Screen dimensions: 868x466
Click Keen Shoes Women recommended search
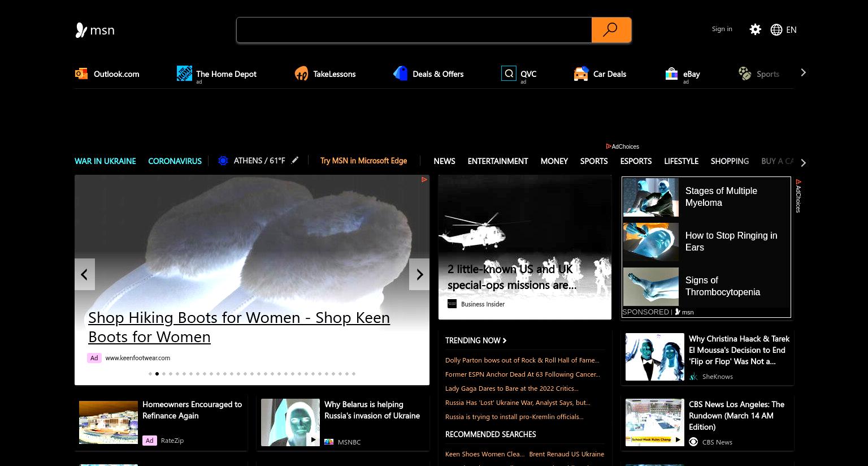pos(485,454)
